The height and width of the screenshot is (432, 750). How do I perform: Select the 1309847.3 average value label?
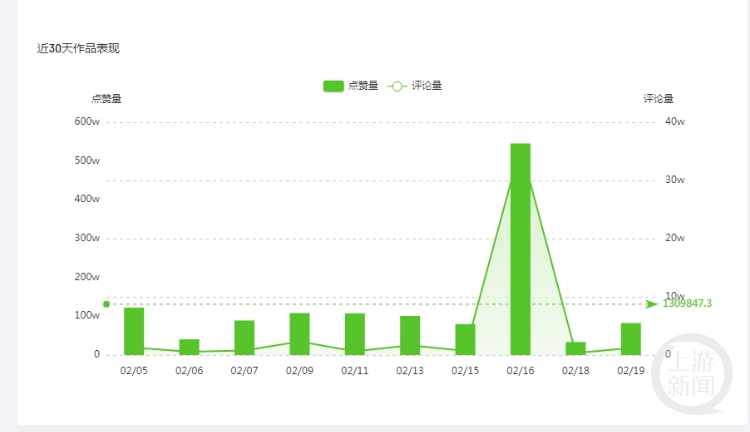pos(687,303)
